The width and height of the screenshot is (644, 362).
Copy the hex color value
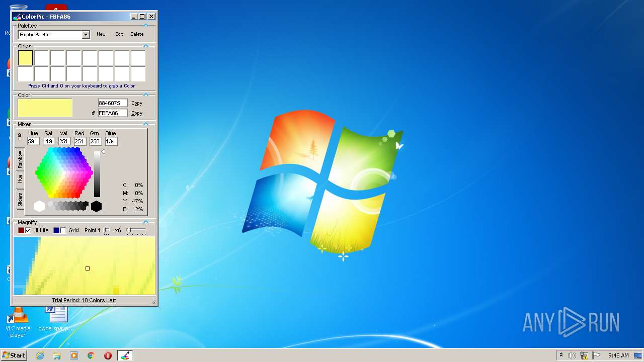(x=137, y=113)
